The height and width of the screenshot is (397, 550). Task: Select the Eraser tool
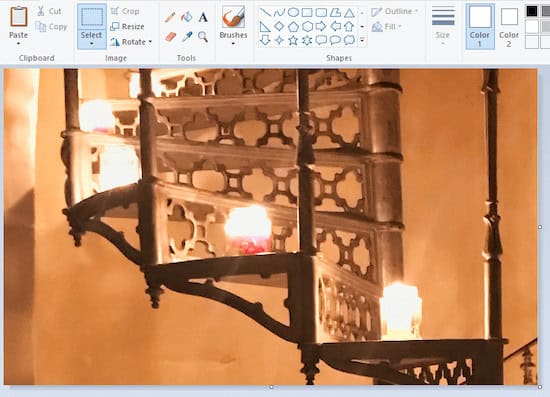pyautogui.click(x=170, y=36)
